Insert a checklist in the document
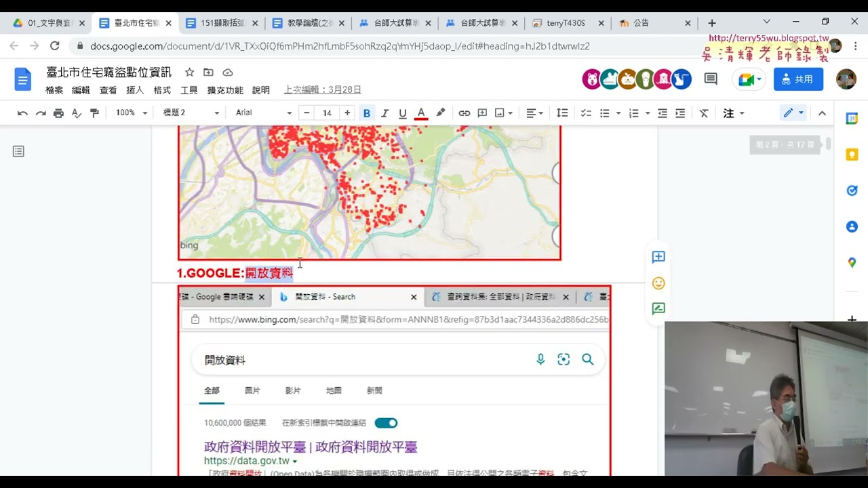The image size is (868, 488). pyautogui.click(x=587, y=113)
